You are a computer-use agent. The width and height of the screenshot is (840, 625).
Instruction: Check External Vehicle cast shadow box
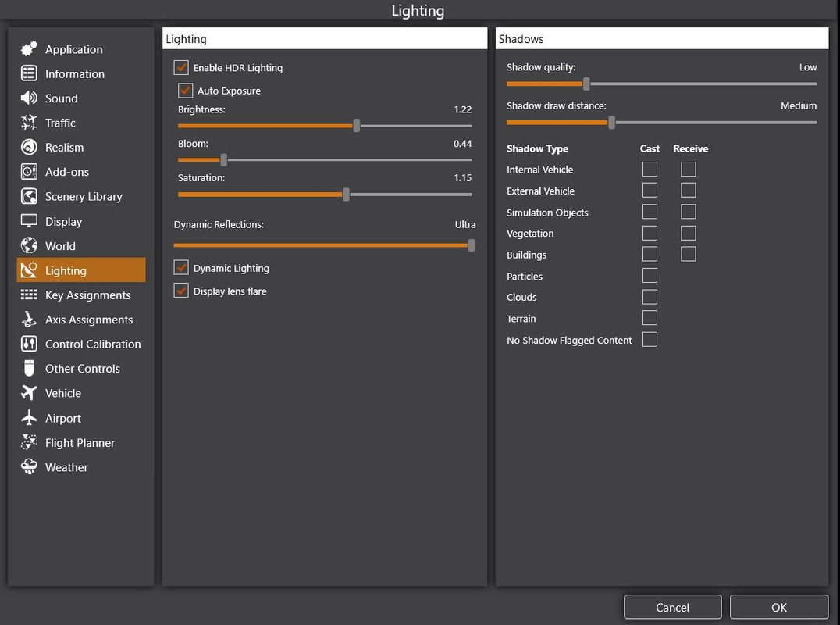(650, 191)
